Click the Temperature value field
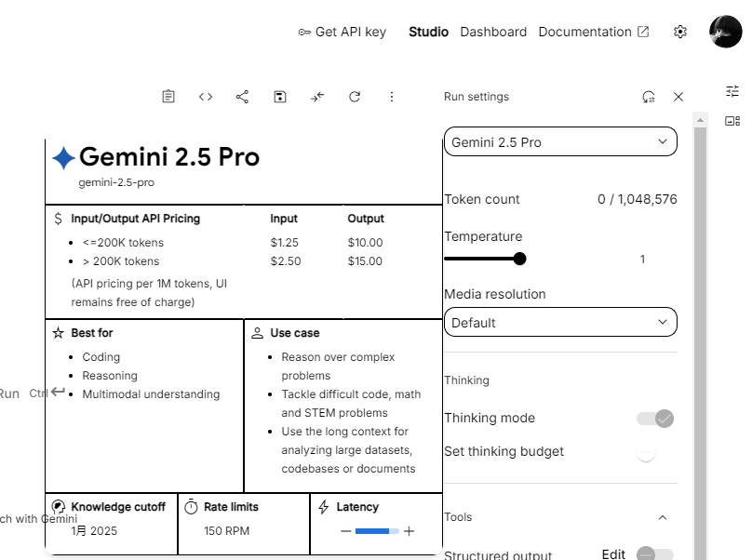 [642, 260]
